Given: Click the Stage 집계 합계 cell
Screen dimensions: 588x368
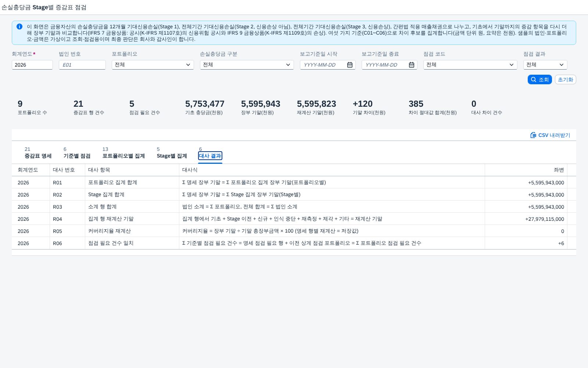Looking at the screenshot, I should (132, 195).
